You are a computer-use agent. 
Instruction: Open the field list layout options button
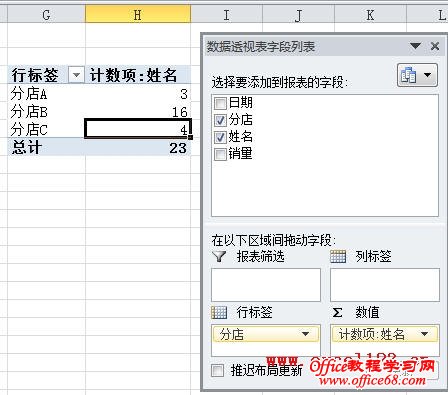(417, 75)
